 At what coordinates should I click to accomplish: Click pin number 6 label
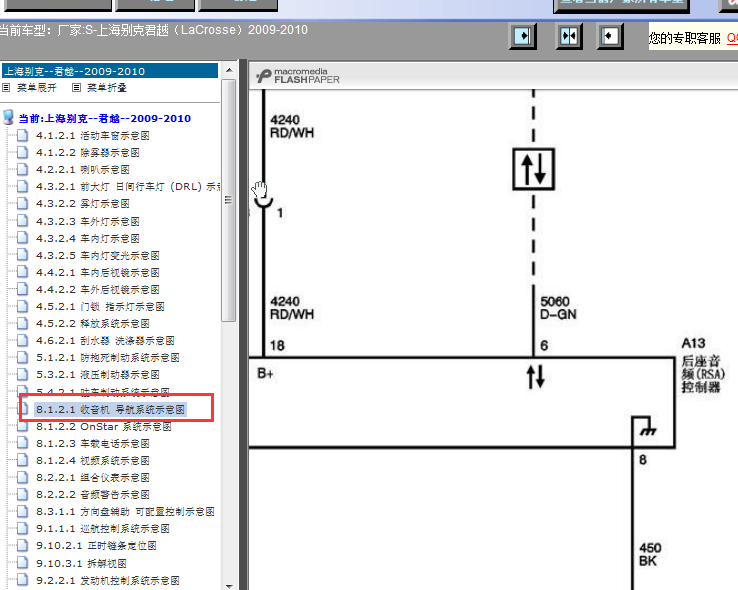[544, 346]
